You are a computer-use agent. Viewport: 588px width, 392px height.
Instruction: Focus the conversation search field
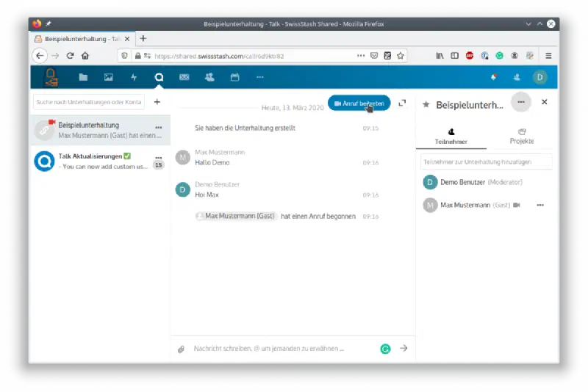coord(89,102)
